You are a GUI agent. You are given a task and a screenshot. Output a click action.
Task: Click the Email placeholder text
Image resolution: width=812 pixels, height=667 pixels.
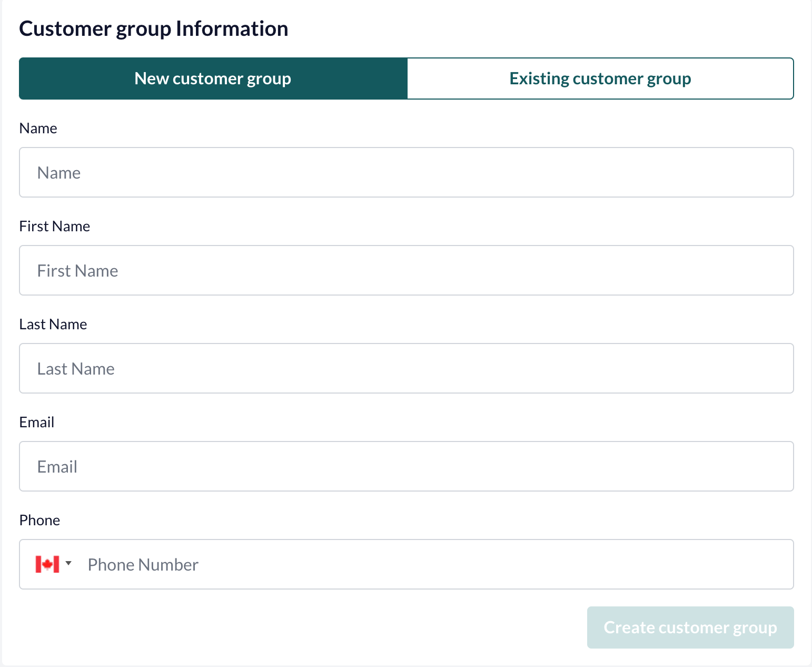click(57, 467)
